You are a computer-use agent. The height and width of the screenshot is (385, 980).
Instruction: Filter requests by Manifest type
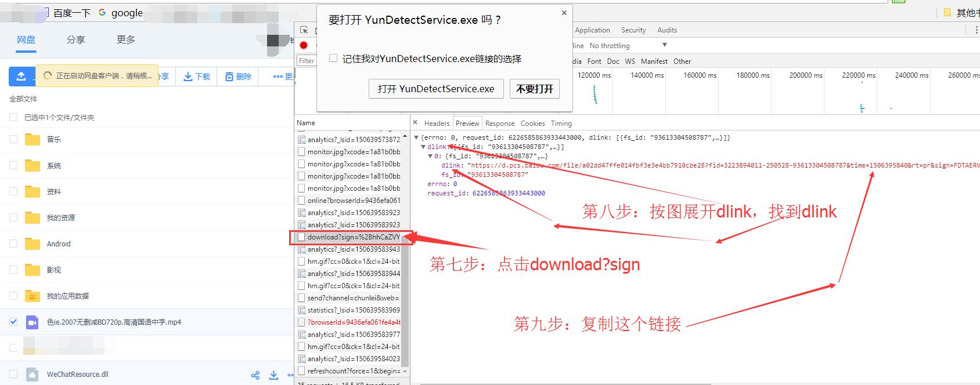[x=654, y=61]
